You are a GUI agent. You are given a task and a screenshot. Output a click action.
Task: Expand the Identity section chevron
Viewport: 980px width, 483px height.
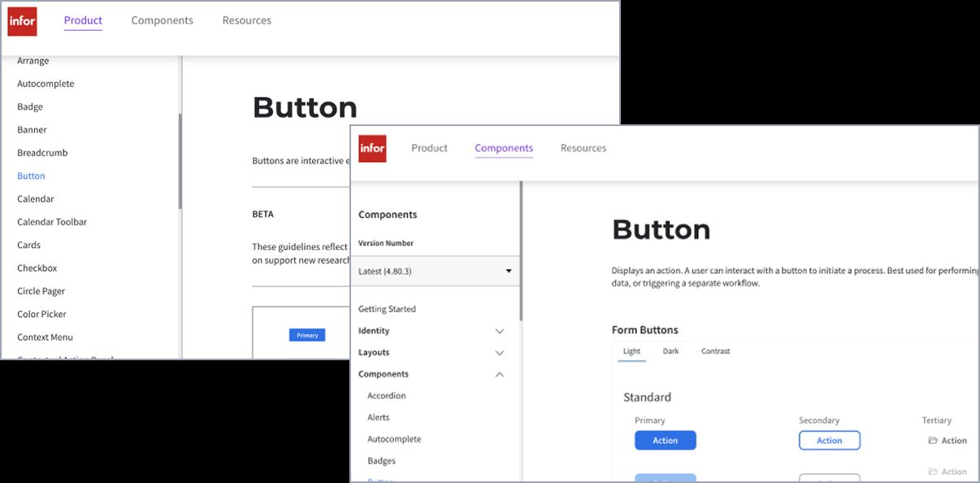click(x=500, y=331)
